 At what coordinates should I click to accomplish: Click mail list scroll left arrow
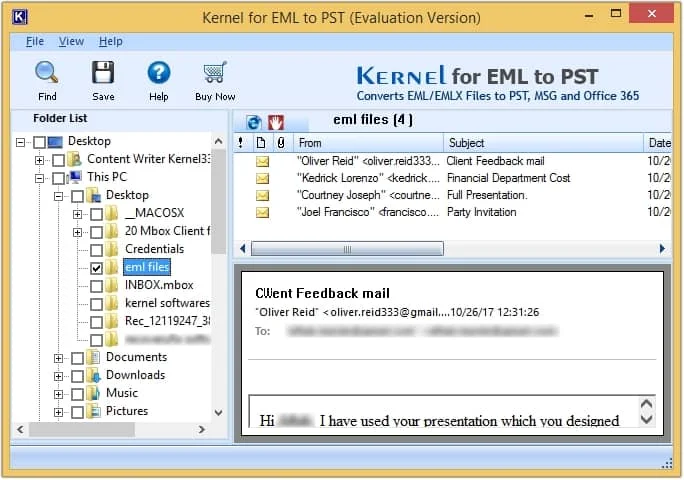(243, 249)
